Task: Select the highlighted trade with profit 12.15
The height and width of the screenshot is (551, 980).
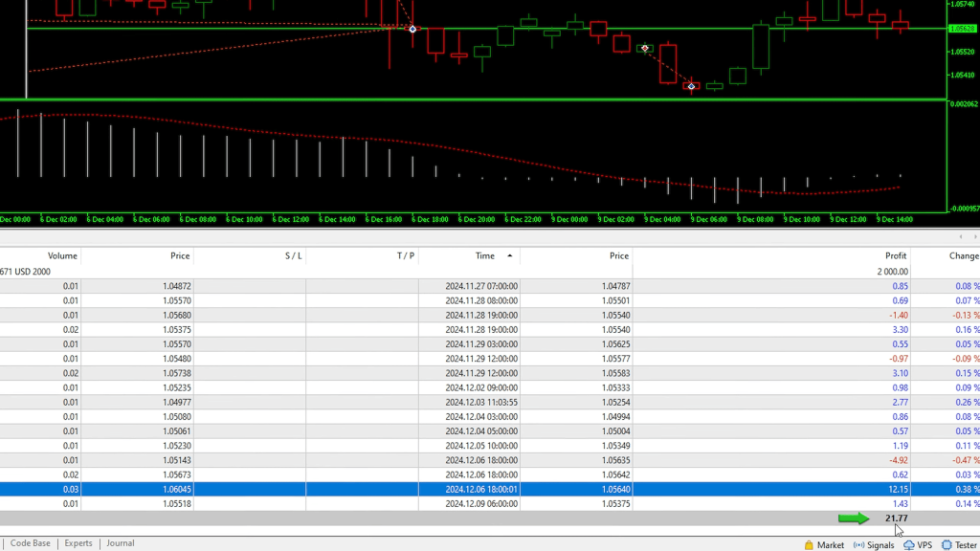Action: (479, 489)
